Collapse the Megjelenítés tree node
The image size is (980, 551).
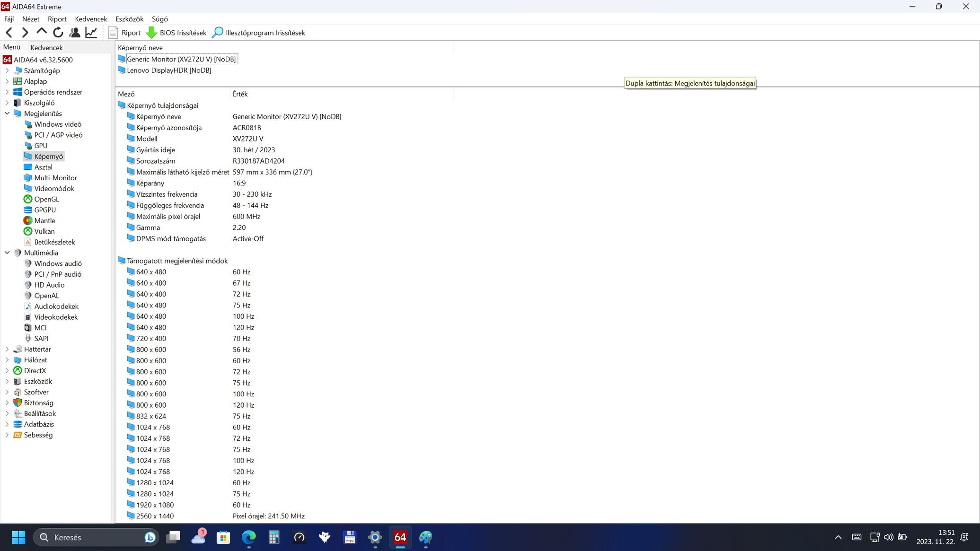point(7,114)
